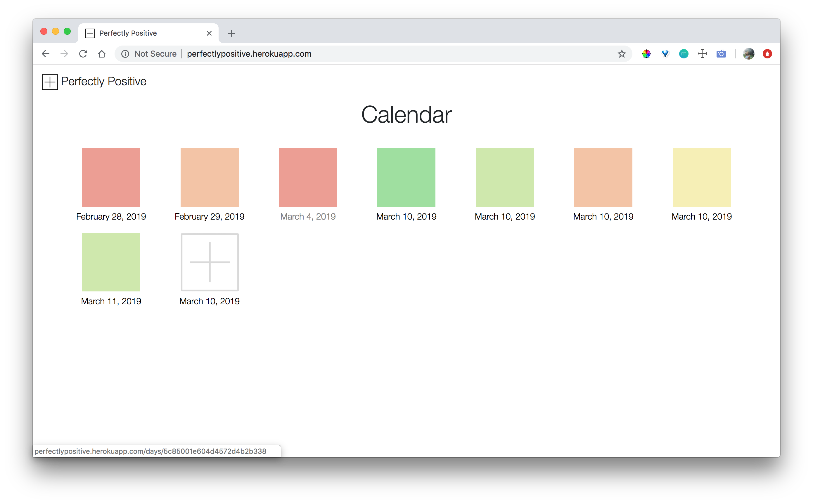Screen dimensions: 813x504
Task: Click the add new day plus tile
Action: pos(210,262)
